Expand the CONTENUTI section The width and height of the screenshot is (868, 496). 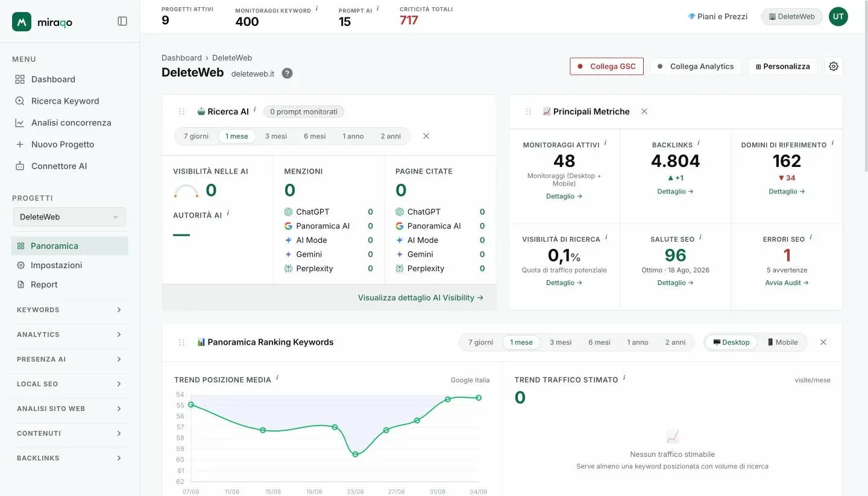[69, 433]
